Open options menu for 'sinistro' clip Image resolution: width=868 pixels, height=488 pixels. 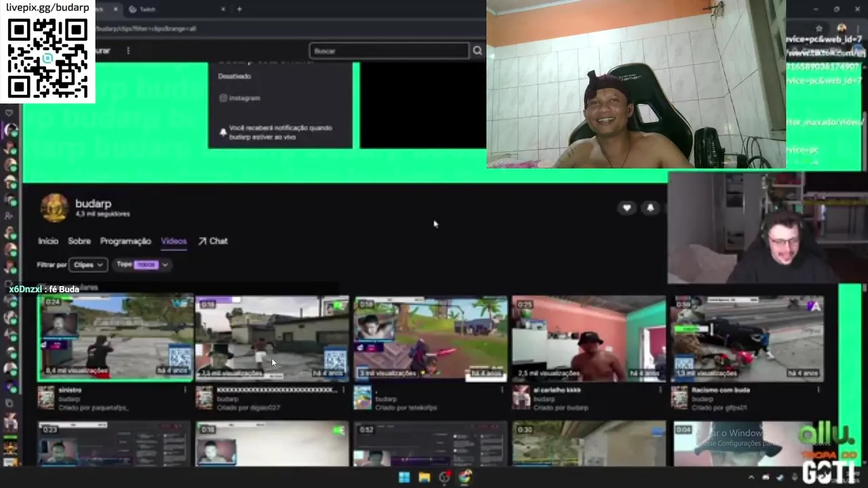tap(185, 390)
